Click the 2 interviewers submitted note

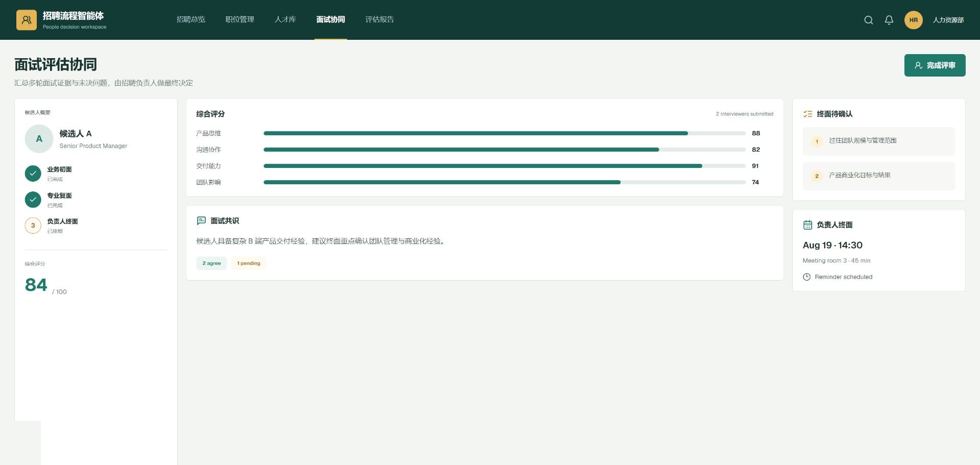[745, 114]
